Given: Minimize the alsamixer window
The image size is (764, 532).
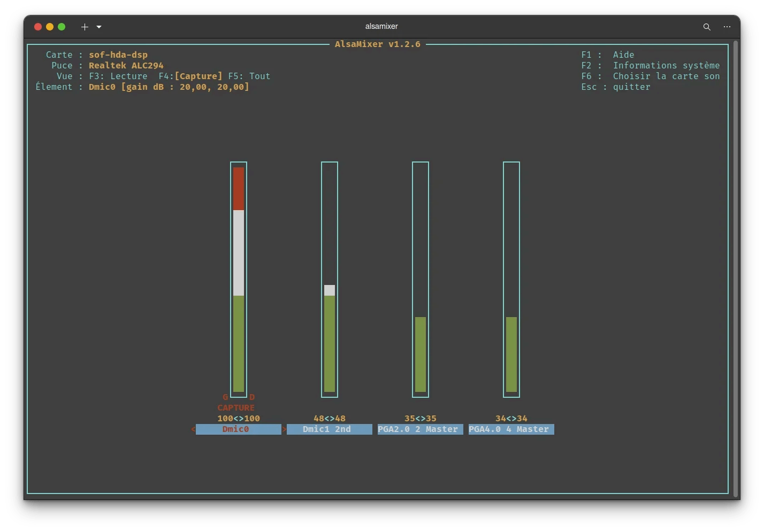Looking at the screenshot, I should tap(50, 27).
